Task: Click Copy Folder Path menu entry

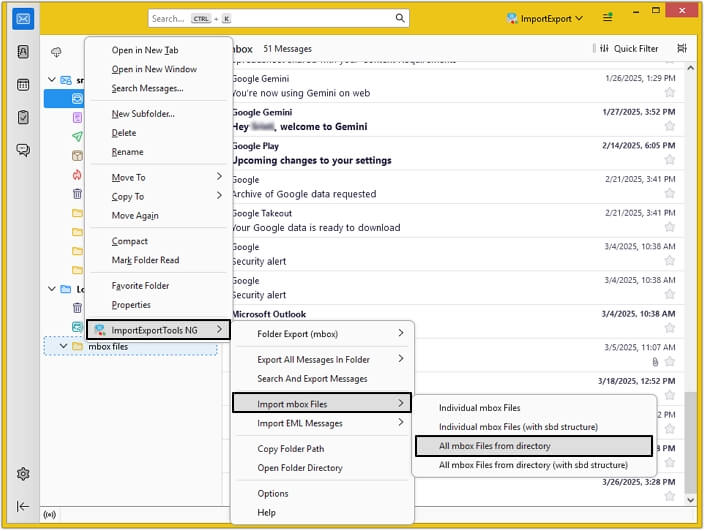Action: (x=290, y=449)
